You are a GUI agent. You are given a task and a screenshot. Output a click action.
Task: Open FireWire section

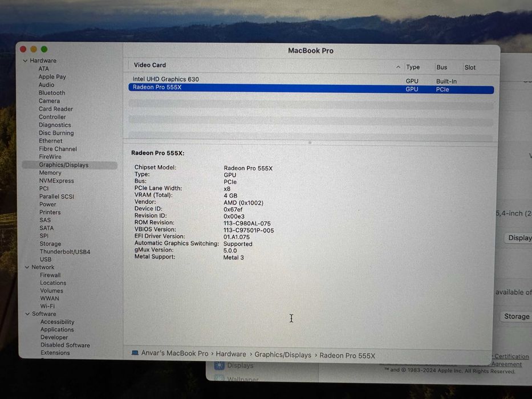click(x=50, y=157)
